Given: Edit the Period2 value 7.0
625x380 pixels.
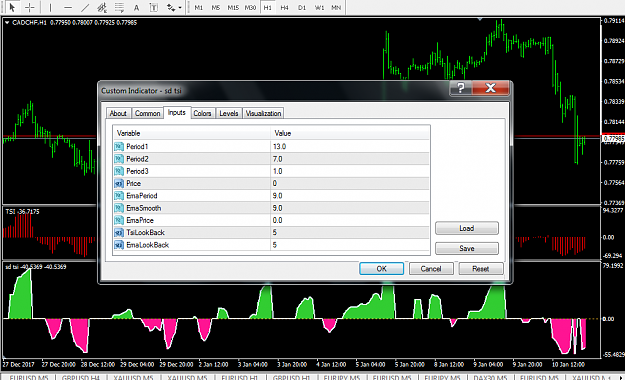Looking at the screenshot, I should pyautogui.click(x=350, y=159).
